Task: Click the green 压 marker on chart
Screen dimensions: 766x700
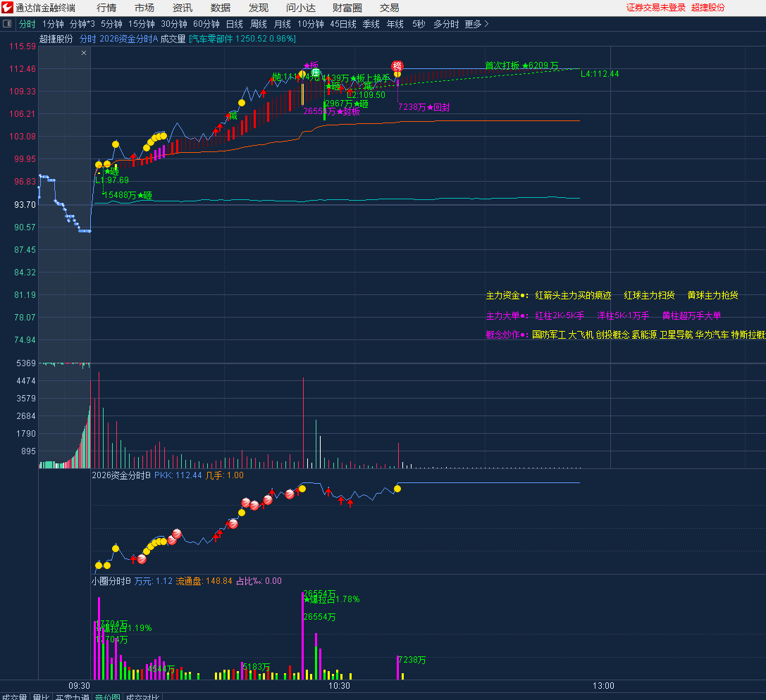Action: click(x=316, y=73)
